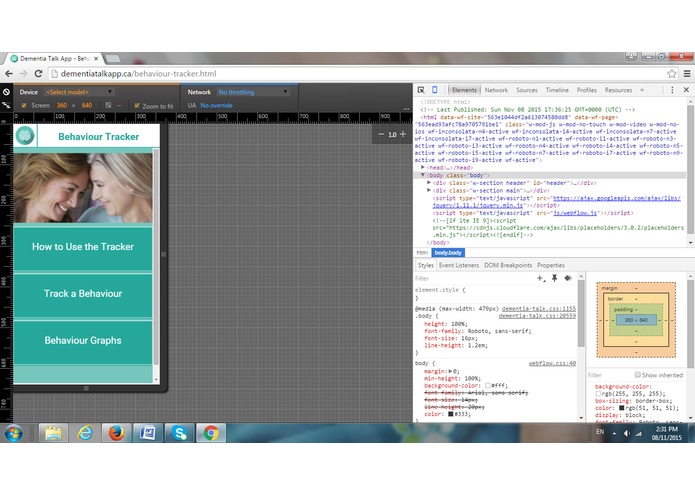695x494 pixels.
Task: Open Event Listeners sidebar tab
Action: 459,265
